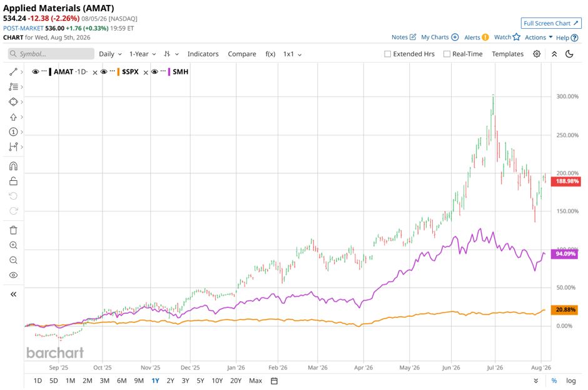Open the date range calendar icon
Image resolution: width=588 pixels, height=390 pixels.
(274, 381)
